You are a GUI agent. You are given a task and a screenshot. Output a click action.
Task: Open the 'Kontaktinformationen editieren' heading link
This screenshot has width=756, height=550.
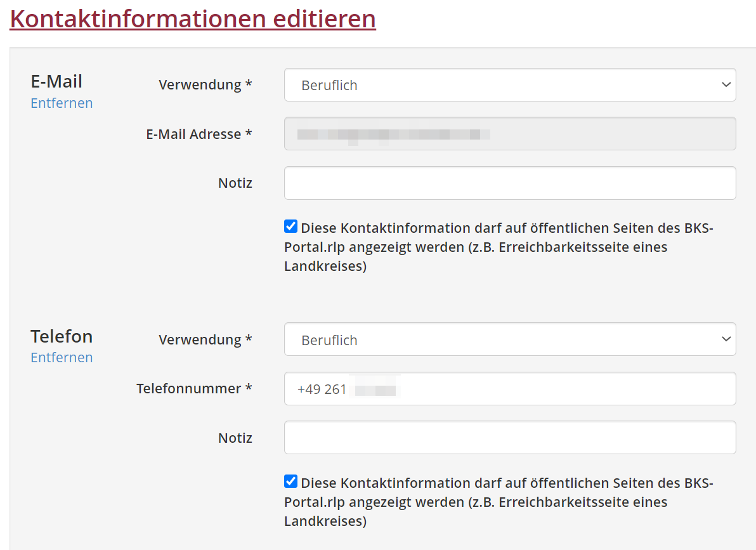(193, 19)
